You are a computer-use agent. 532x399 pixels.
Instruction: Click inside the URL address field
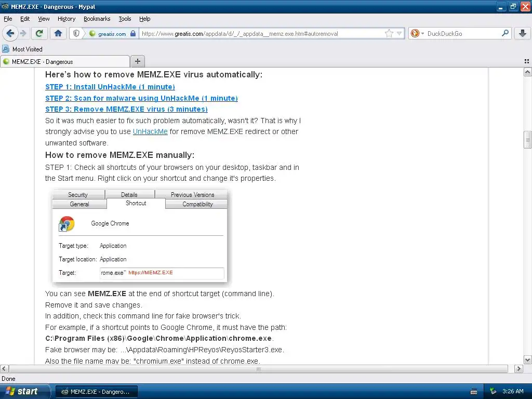[x=261, y=34]
